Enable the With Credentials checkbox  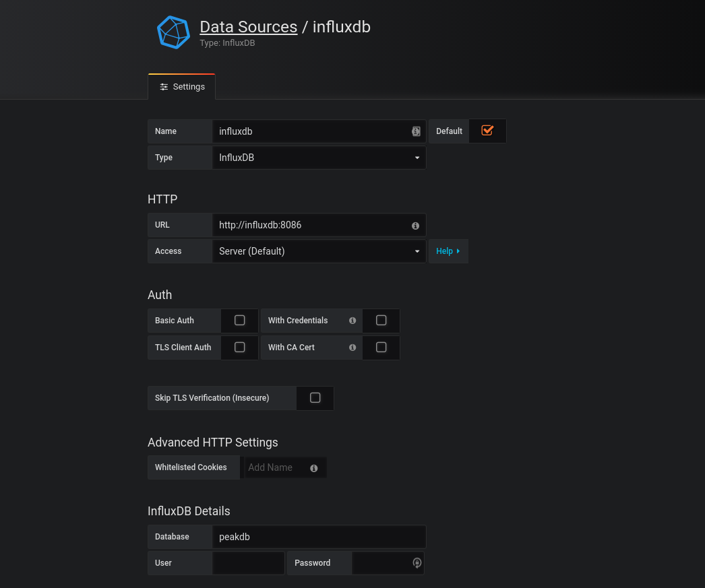381,321
